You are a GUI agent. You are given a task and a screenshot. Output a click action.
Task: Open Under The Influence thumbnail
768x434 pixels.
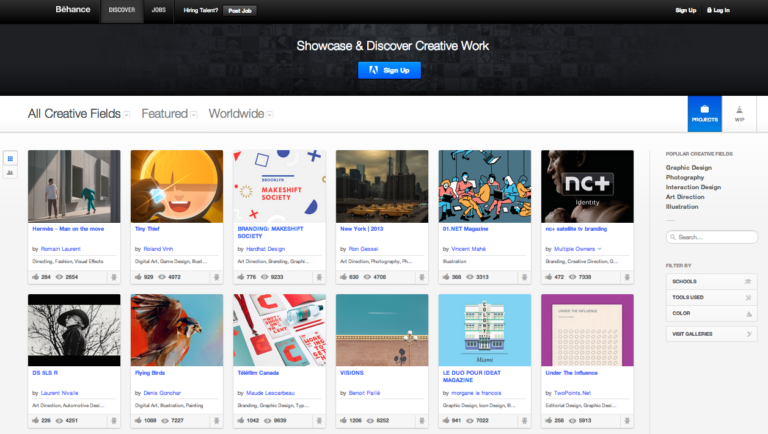(587, 330)
